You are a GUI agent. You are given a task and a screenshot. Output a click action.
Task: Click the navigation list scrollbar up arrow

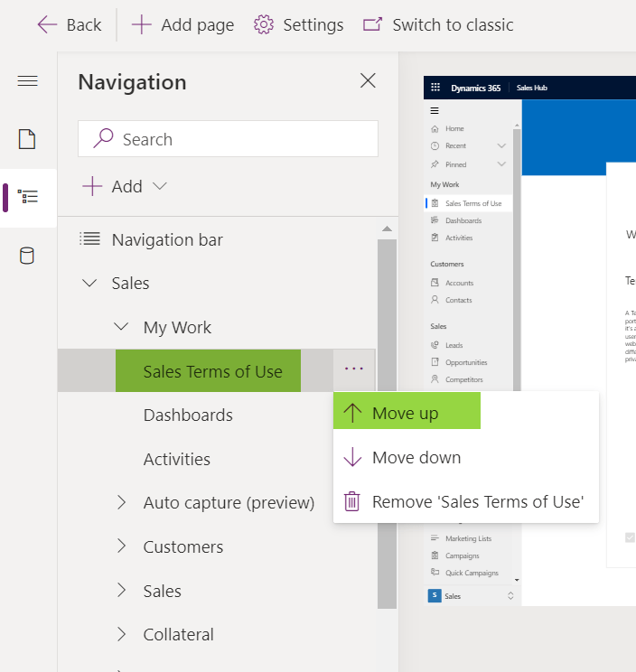click(x=387, y=229)
